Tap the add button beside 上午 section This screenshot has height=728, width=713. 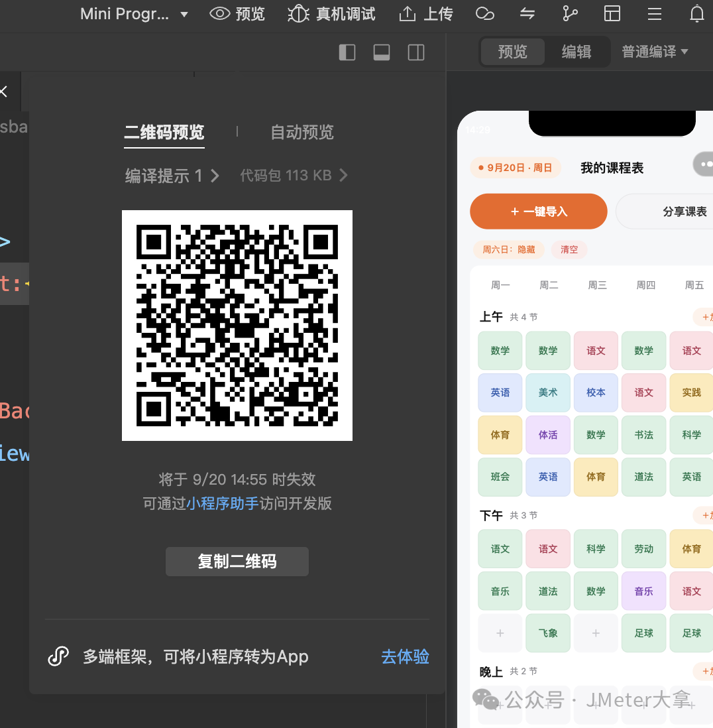(704, 317)
